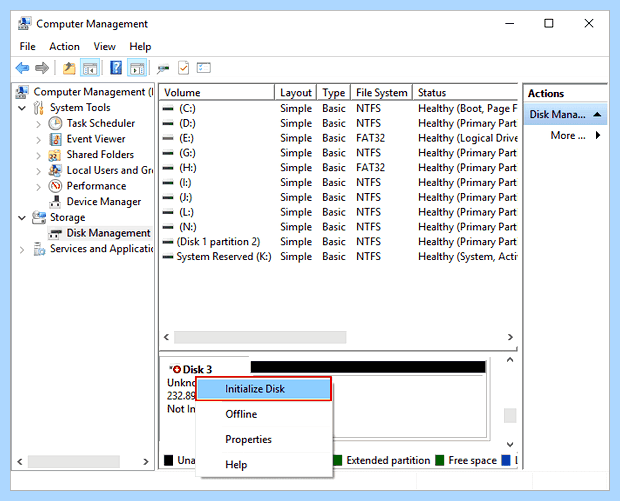The height and width of the screenshot is (501, 620).
Task: Expand the Task Scheduler node
Action: (x=38, y=124)
